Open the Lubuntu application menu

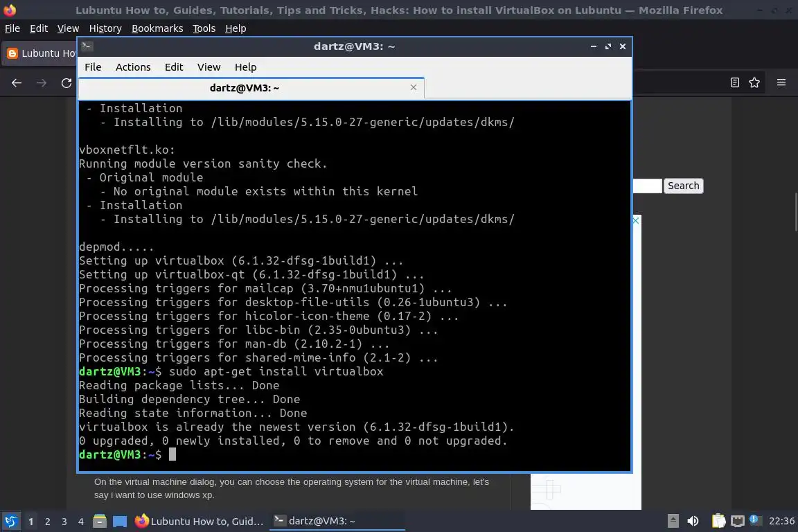click(x=10, y=521)
